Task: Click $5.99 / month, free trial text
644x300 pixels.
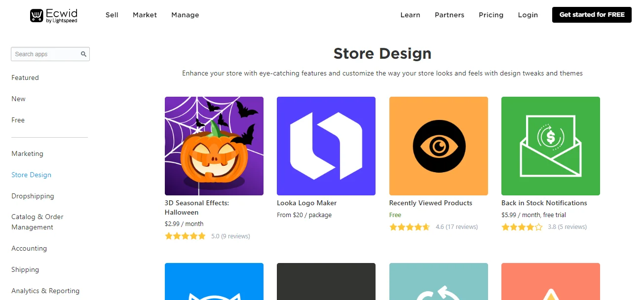Action: 534,215
